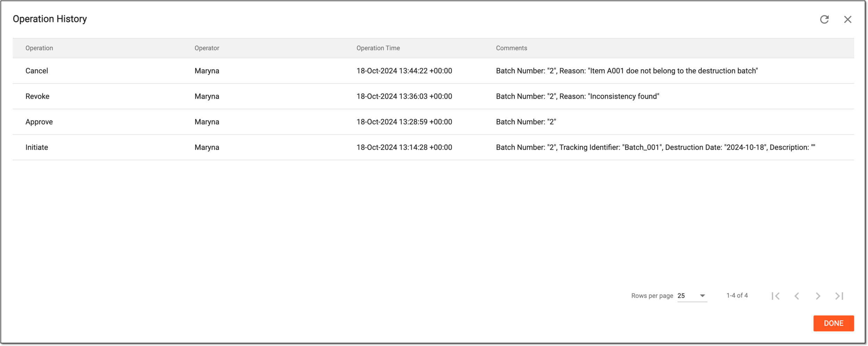Click the Operation Time column header
Image resolution: width=868 pixels, height=346 pixels.
coord(378,48)
